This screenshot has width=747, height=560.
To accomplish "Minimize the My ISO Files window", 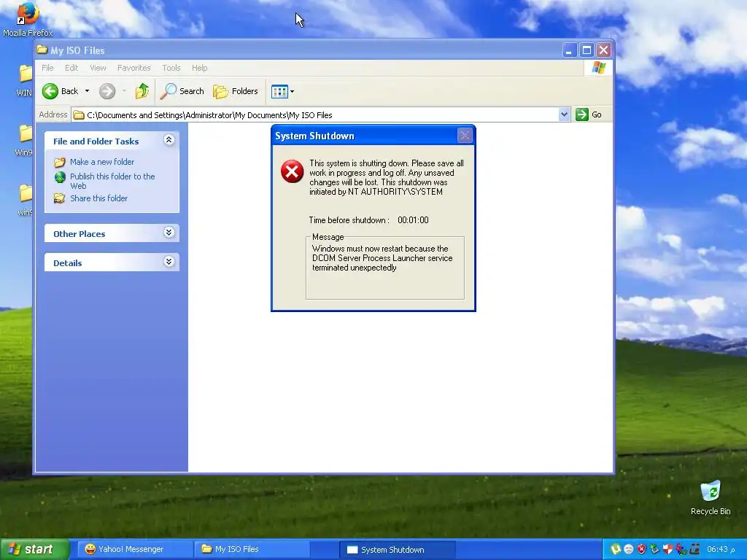I will pos(569,50).
